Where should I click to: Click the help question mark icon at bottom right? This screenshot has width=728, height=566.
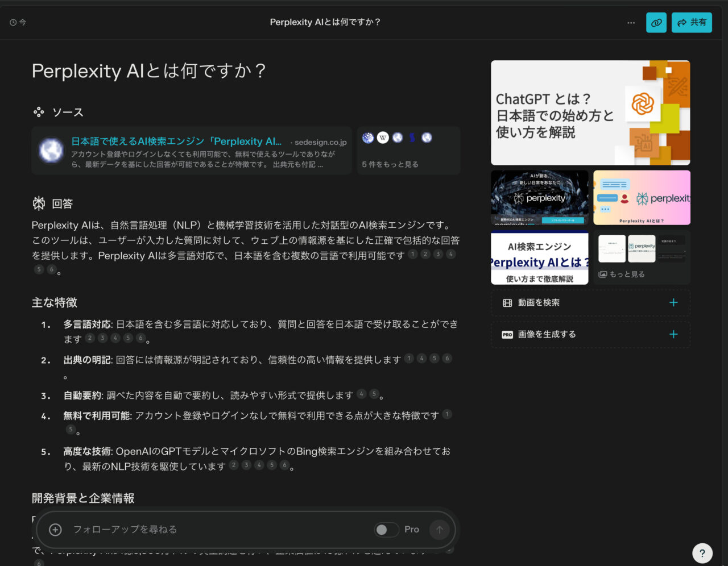[702, 553]
